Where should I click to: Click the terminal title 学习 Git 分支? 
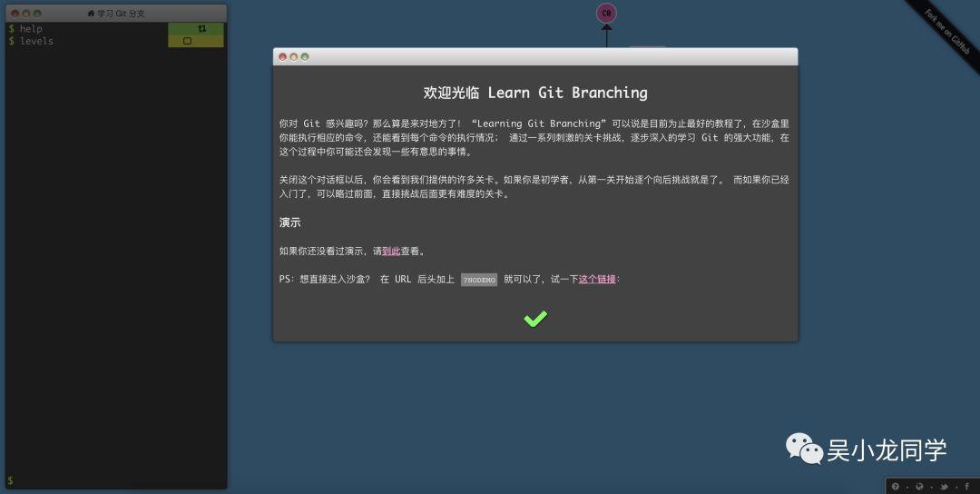pyautogui.click(x=122, y=13)
